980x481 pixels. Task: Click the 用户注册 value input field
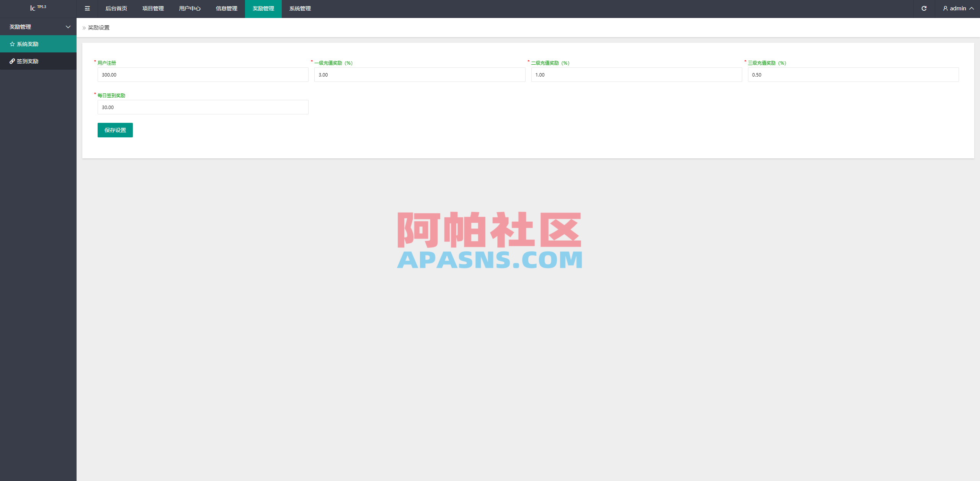[203, 75]
